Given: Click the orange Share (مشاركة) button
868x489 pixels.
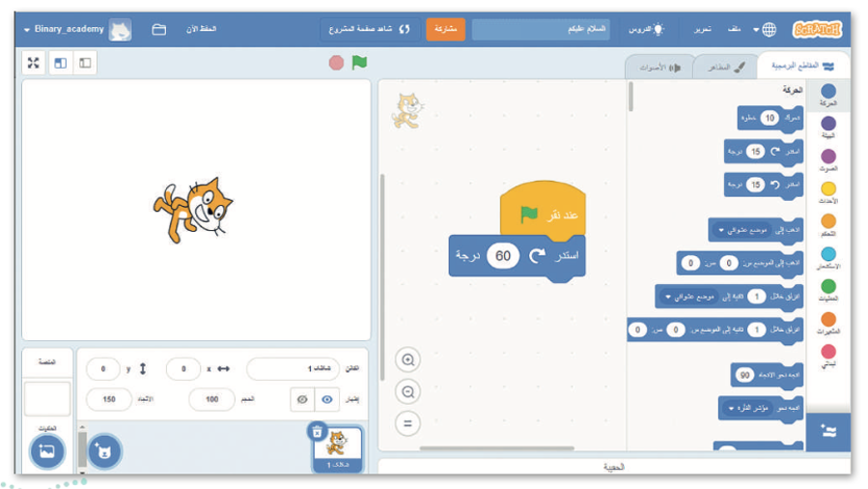Looking at the screenshot, I should tap(446, 29).
